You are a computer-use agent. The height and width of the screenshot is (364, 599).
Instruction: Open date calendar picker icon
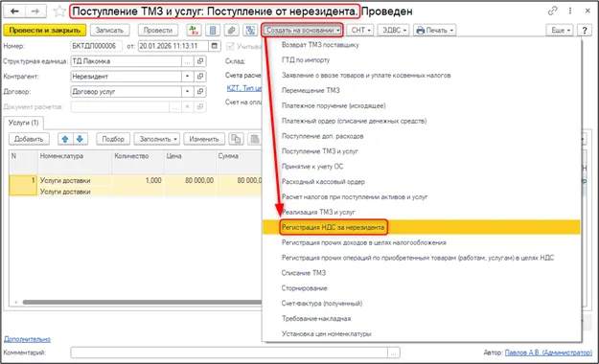(215, 46)
